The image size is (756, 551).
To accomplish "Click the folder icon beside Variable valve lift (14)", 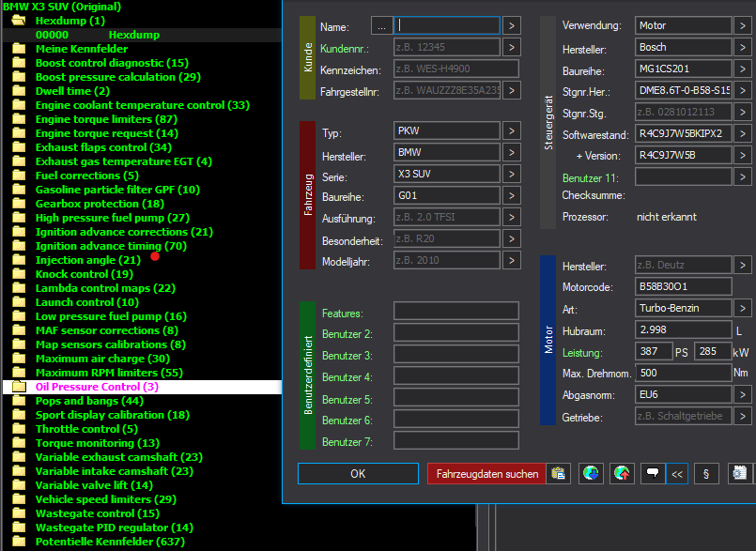I will click(x=19, y=485).
